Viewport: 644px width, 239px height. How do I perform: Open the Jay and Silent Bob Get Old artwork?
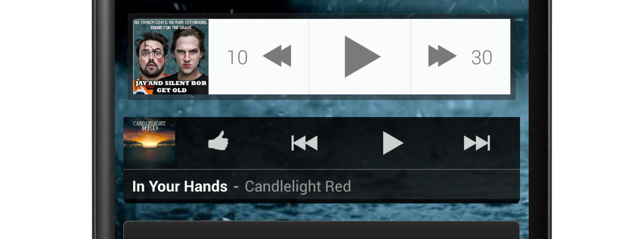click(171, 57)
